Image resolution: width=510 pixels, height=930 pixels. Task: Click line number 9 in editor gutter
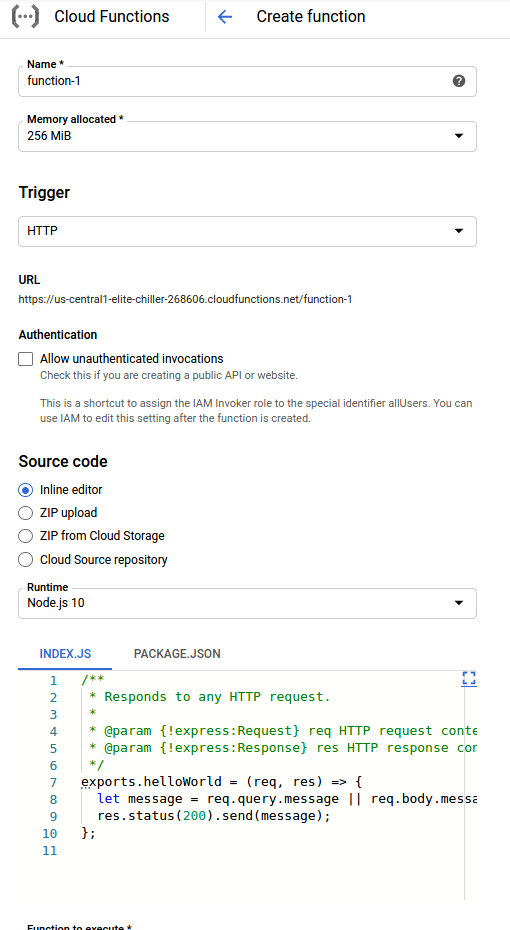coord(54,816)
